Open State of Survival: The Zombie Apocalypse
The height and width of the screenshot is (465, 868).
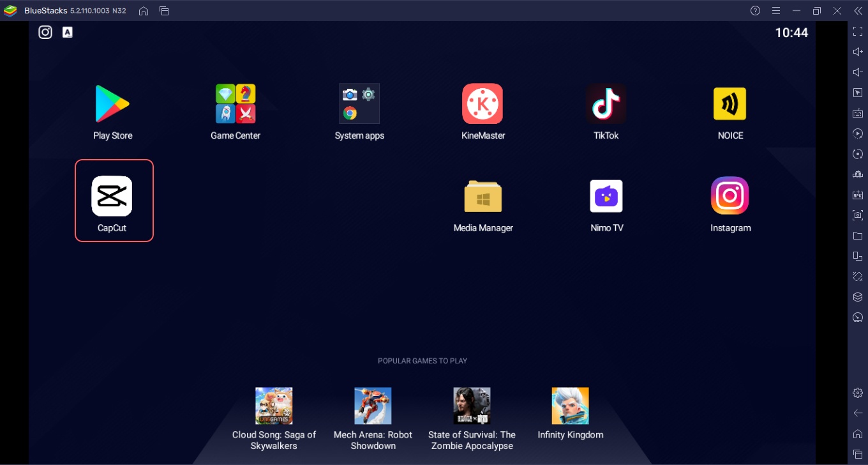click(x=472, y=406)
